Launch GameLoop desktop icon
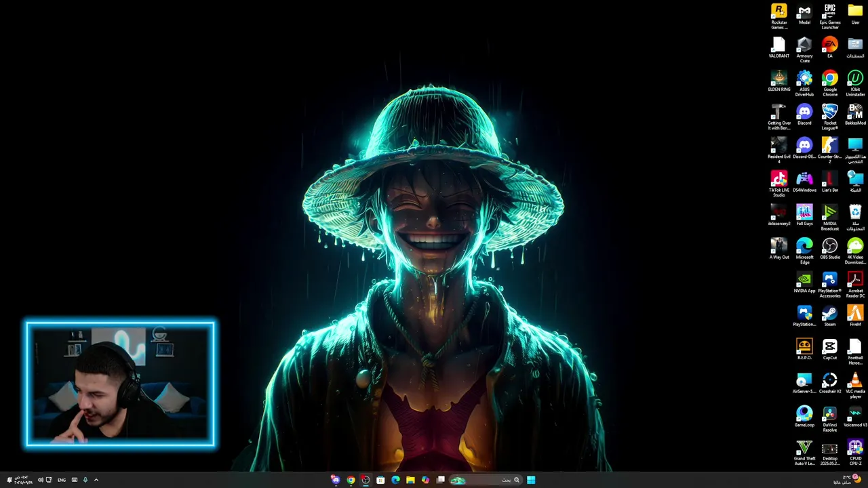868x488 pixels. pos(804,417)
